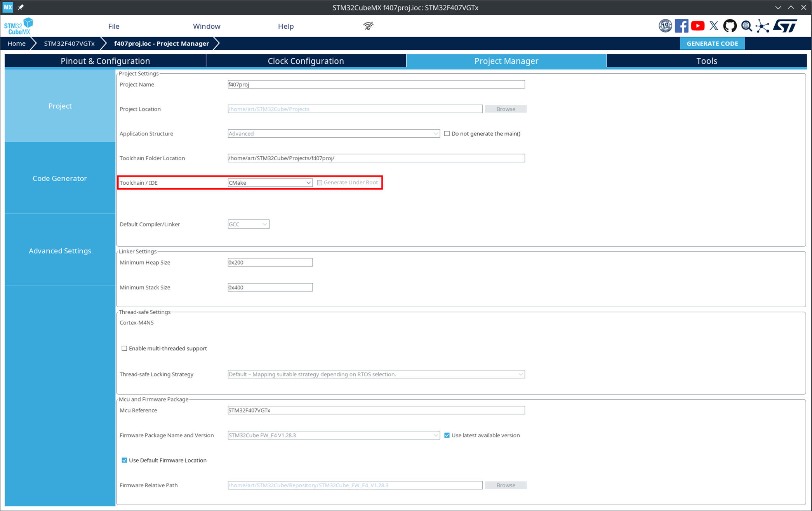
Task: Click the ST logo icon
Action: pyautogui.click(x=785, y=26)
